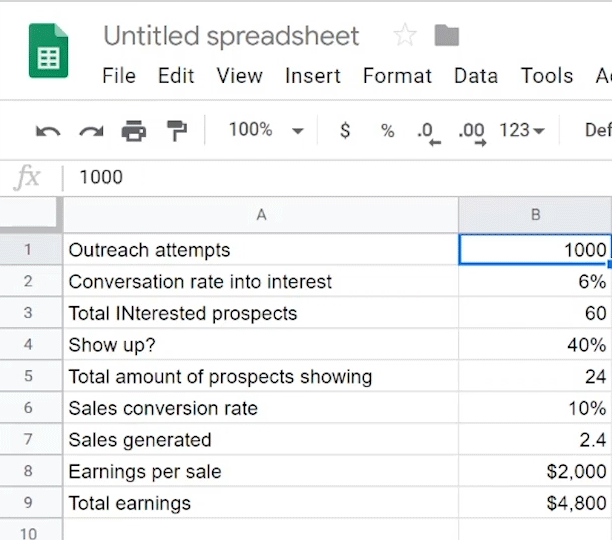Viewport: 612px width, 540px height.
Task: Open the Insert menu
Action: (x=312, y=76)
